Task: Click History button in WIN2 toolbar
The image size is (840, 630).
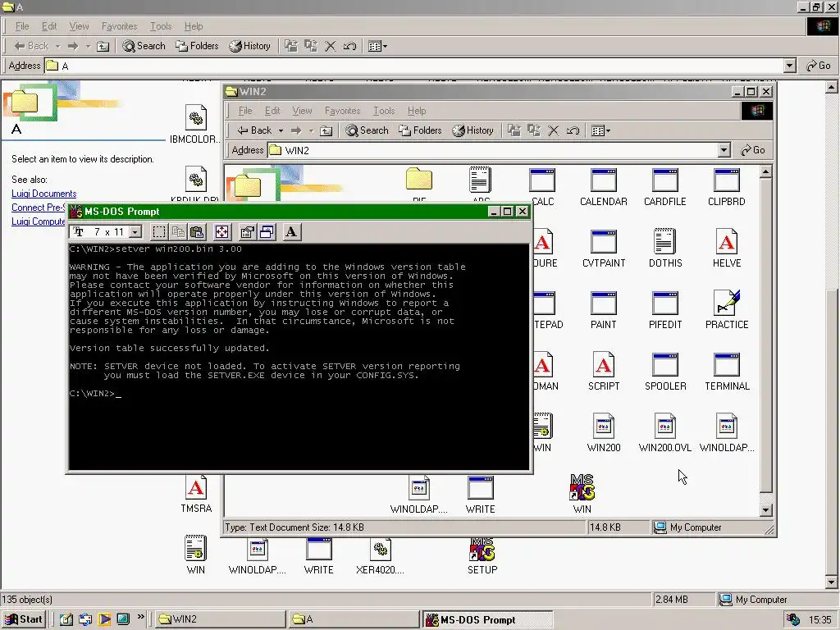Action: pyautogui.click(x=472, y=130)
